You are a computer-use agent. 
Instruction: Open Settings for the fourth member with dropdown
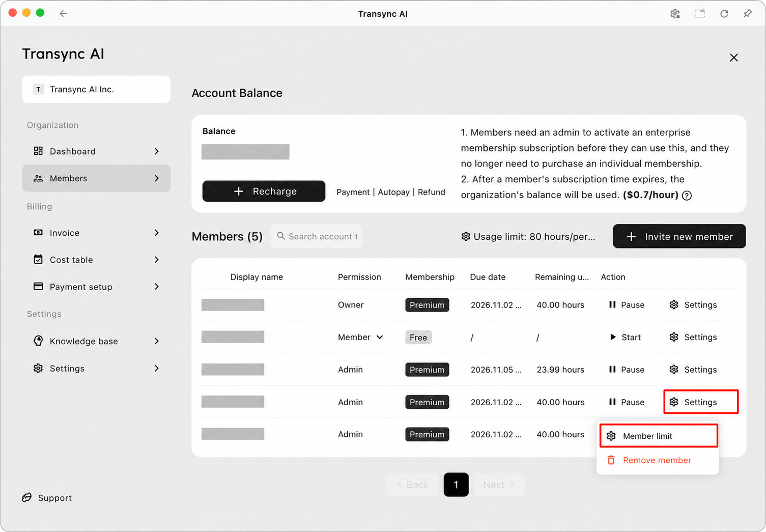tap(701, 402)
